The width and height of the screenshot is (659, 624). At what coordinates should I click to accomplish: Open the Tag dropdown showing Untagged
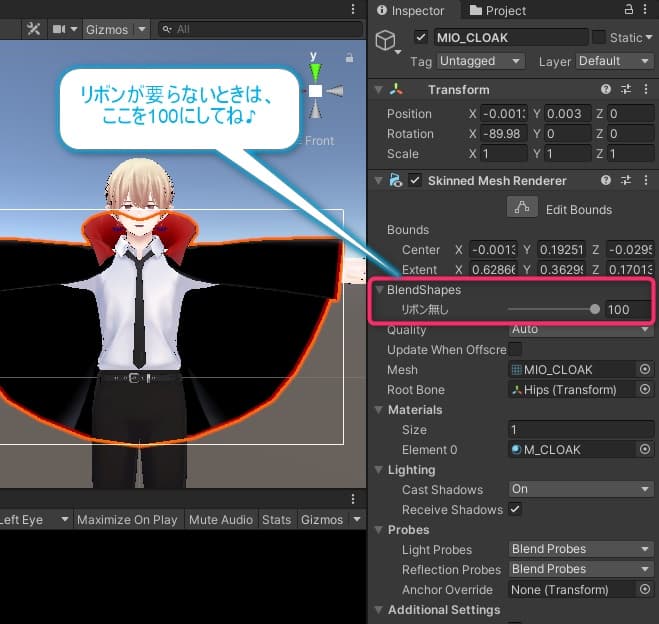[481, 61]
